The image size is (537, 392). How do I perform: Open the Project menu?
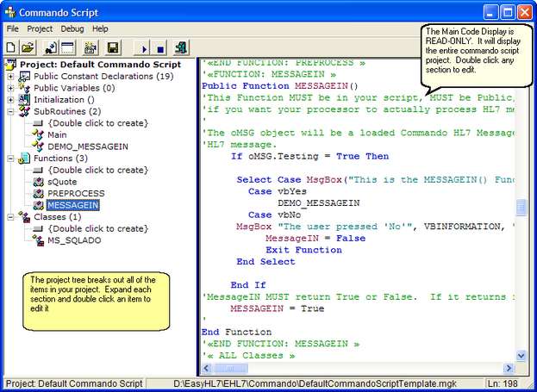[40, 28]
